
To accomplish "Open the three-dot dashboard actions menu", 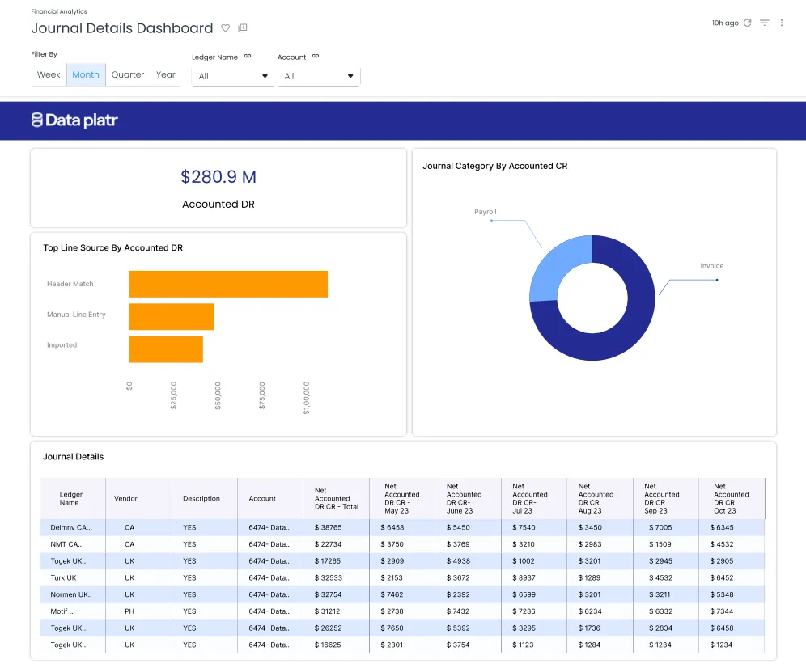I will click(782, 23).
